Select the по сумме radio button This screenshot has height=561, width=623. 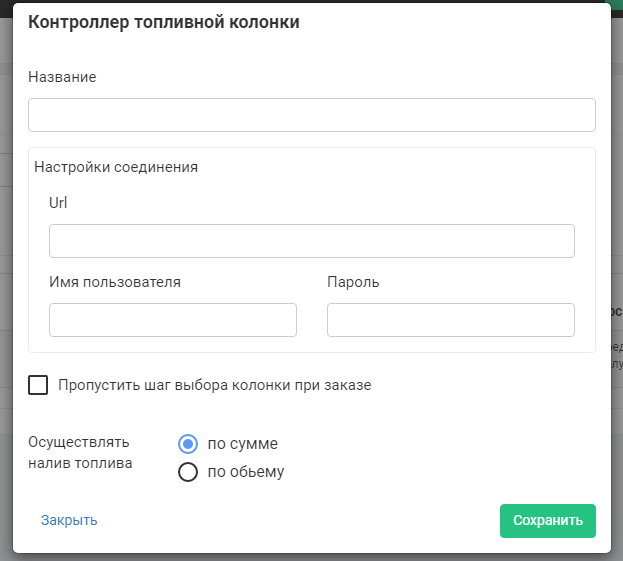point(187,444)
